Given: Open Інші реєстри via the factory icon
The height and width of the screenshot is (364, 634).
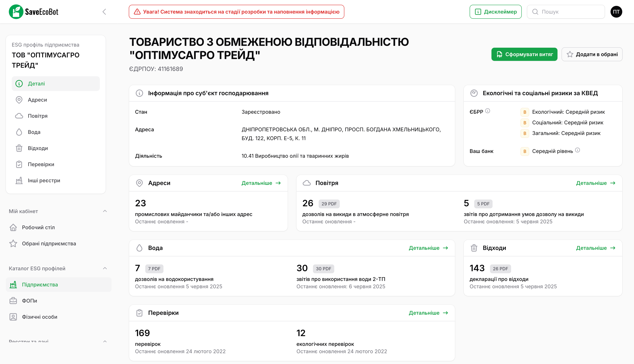Looking at the screenshot, I should [x=19, y=180].
